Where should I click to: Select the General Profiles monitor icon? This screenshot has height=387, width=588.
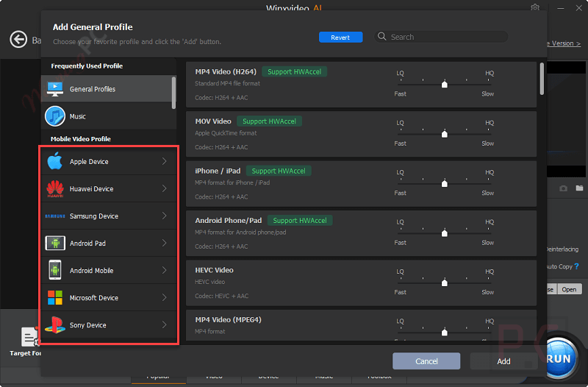(55, 89)
